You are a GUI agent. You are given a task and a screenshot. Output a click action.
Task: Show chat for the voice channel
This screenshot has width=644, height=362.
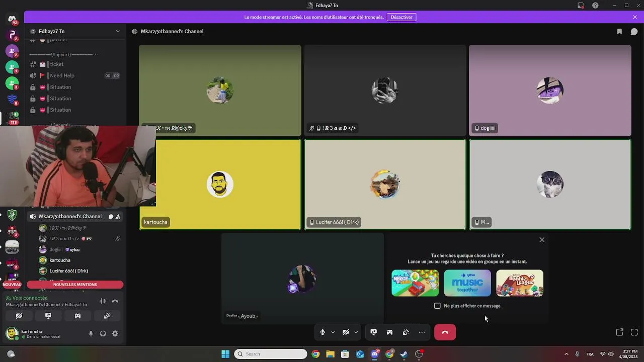[x=634, y=31]
